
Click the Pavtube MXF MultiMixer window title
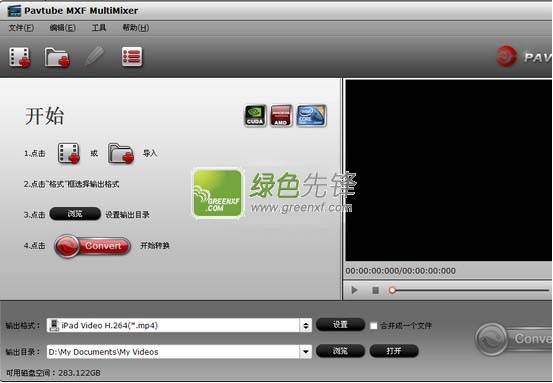click(81, 11)
